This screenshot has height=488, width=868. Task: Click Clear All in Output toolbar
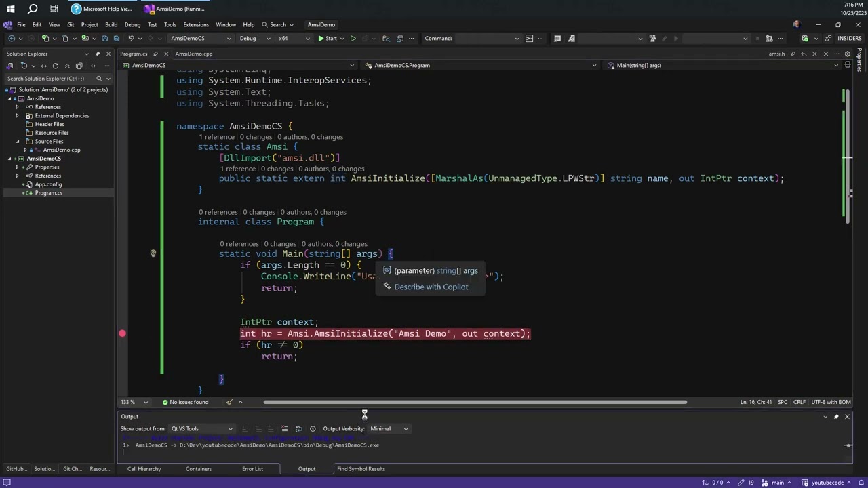click(284, 428)
